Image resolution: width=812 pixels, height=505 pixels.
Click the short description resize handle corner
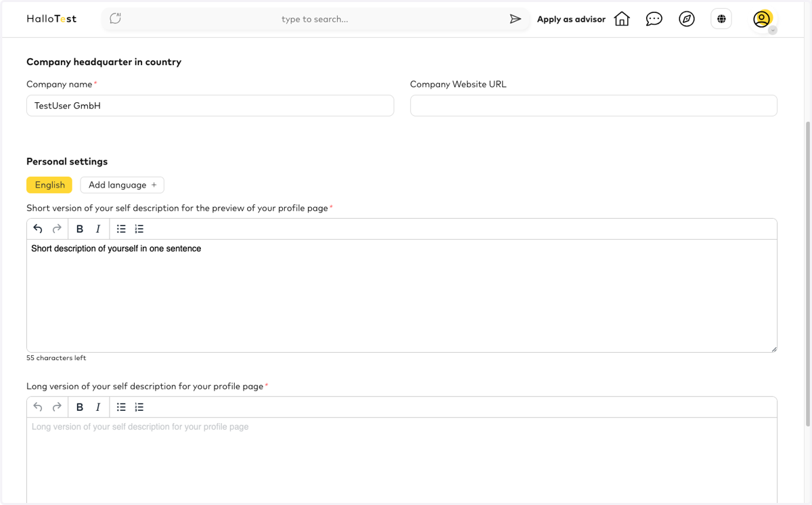[x=773, y=349]
